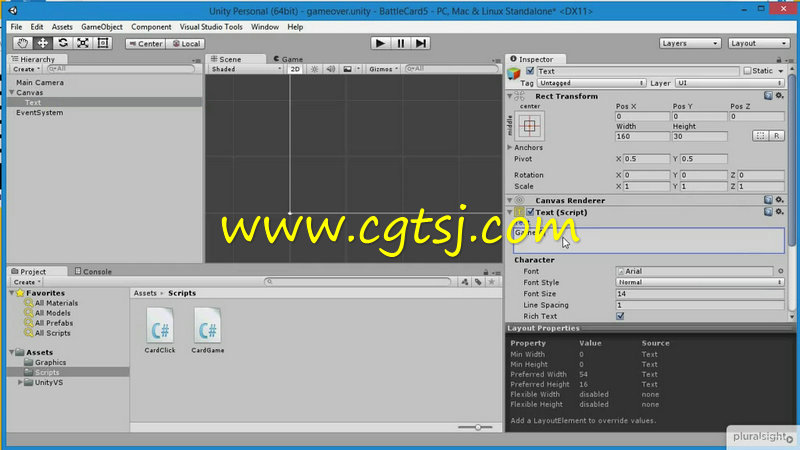Open Text (Script) help book icon

click(x=768, y=212)
